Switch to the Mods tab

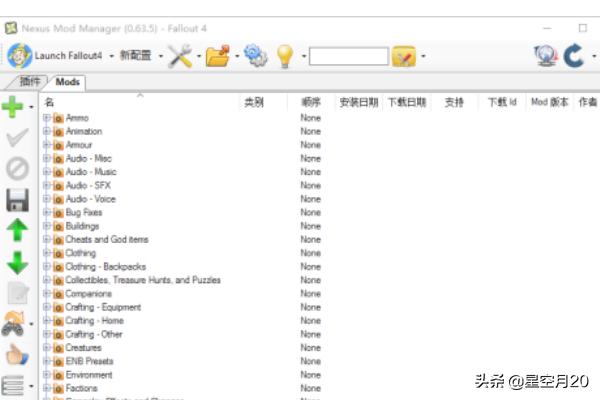pos(67,82)
